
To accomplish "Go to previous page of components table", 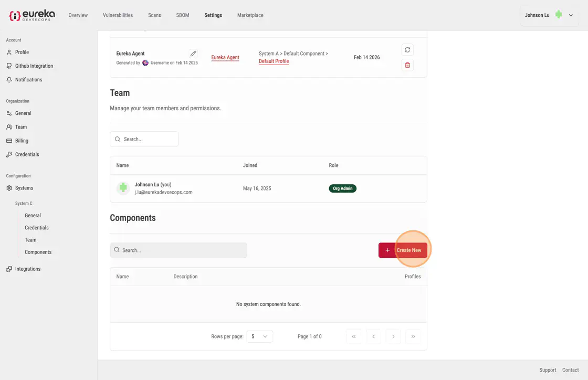I will click(x=373, y=336).
